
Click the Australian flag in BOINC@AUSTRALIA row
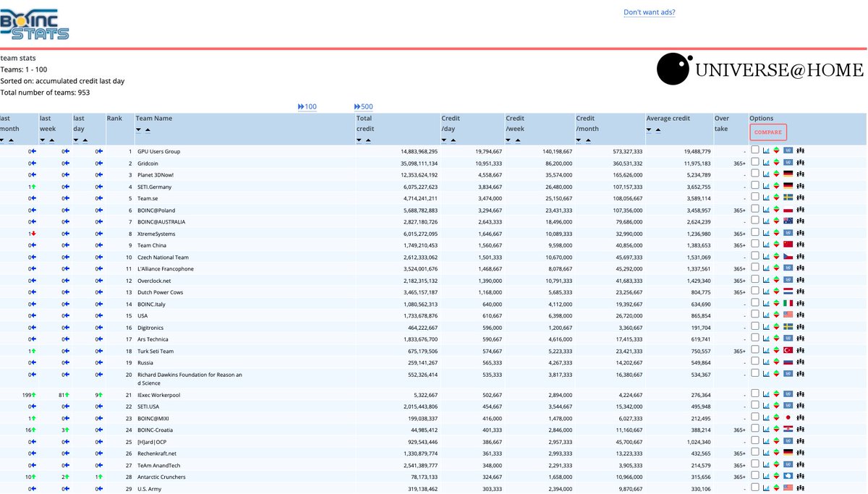click(788, 221)
